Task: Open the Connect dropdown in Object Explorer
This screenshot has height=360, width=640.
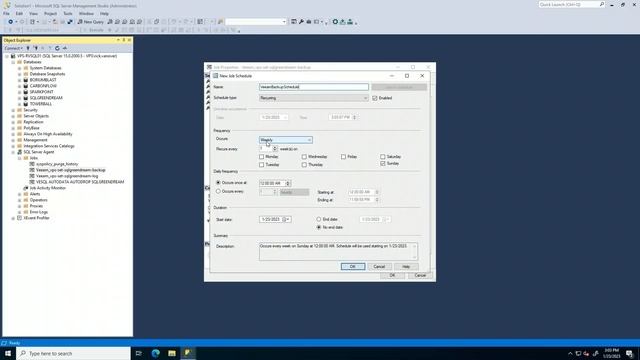Action: [13, 48]
